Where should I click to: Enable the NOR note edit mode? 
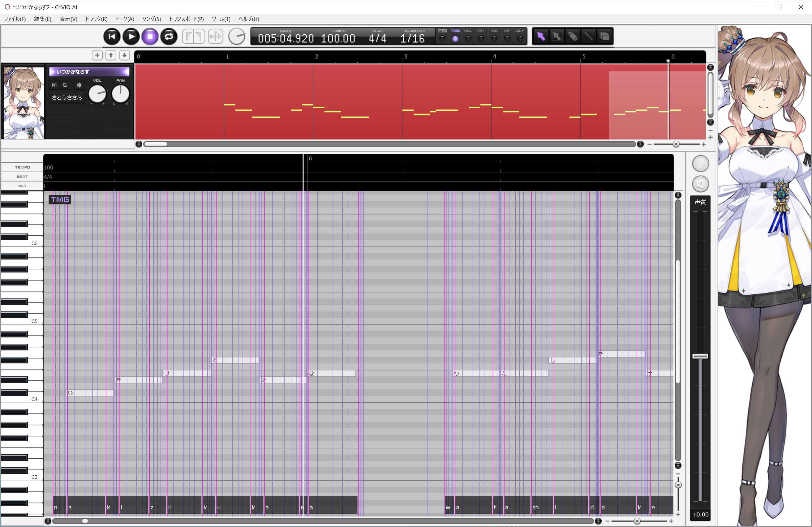point(442,36)
